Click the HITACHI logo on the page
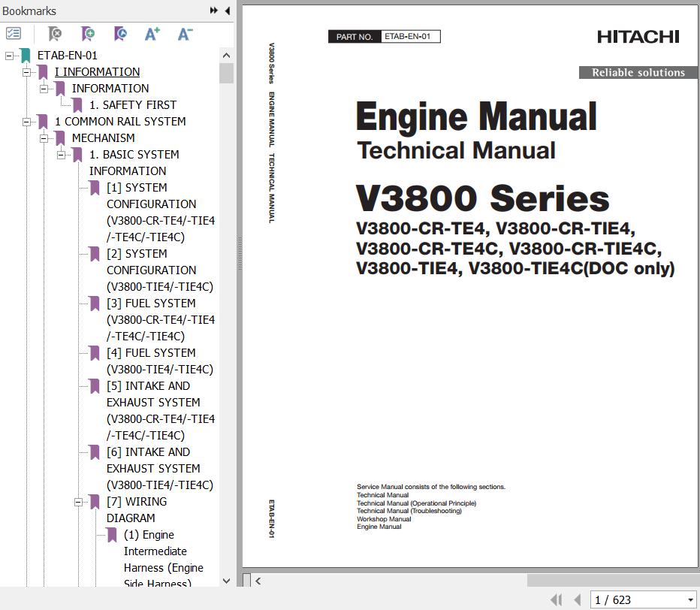Screen dimensions: 700x610 pos(638,37)
